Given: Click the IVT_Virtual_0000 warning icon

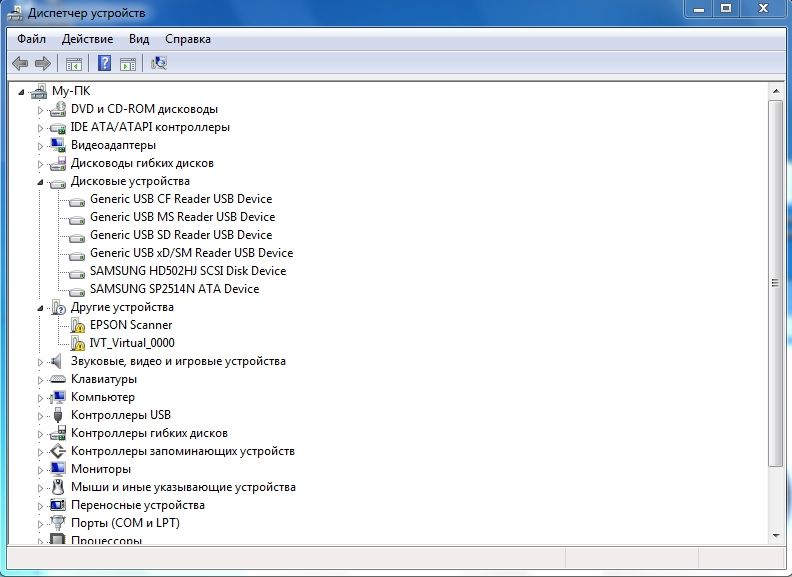Looking at the screenshot, I should tap(77, 344).
